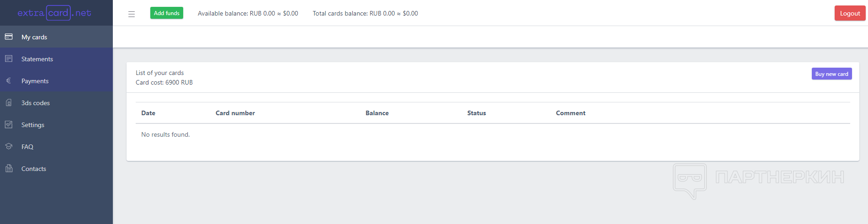Click the Settings checkmark icon in sidebar
The height and width of the screenshot is (224, 868).
[x=9, y=124]
